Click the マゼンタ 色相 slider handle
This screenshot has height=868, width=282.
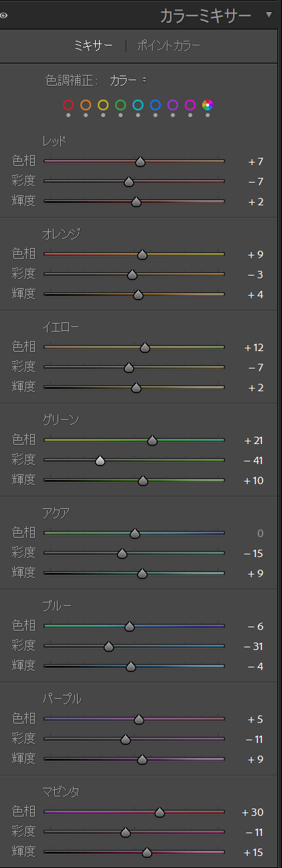[159, 812]
